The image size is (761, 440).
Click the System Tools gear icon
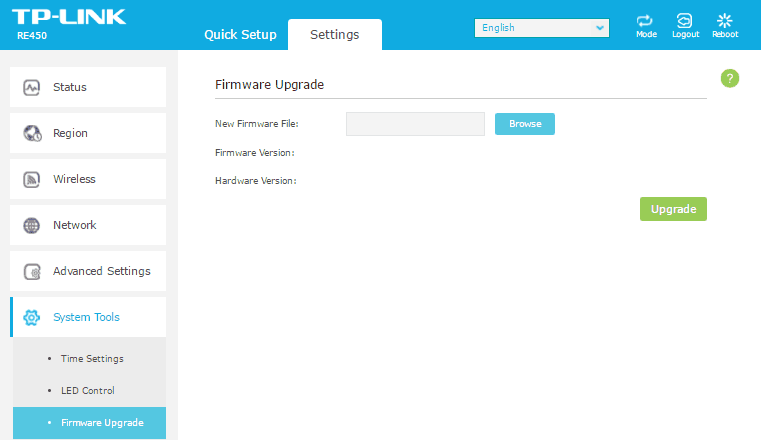[32, 317]
